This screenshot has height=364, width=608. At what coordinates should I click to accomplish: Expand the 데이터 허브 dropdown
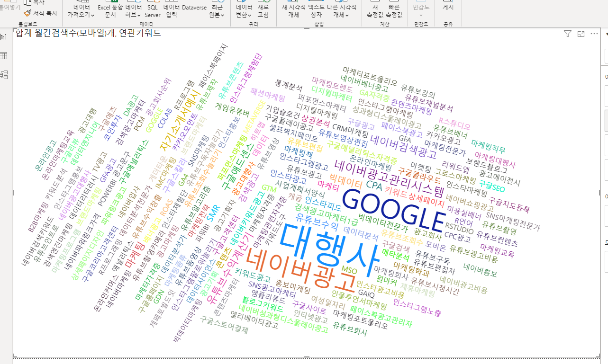click(x=134, y=11)
